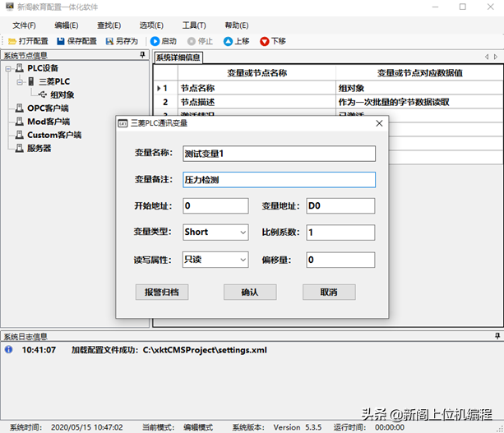Screen dimensions: 504x433
Task: Click the Custom客户端 node icon
Action: tap(20, 135)
